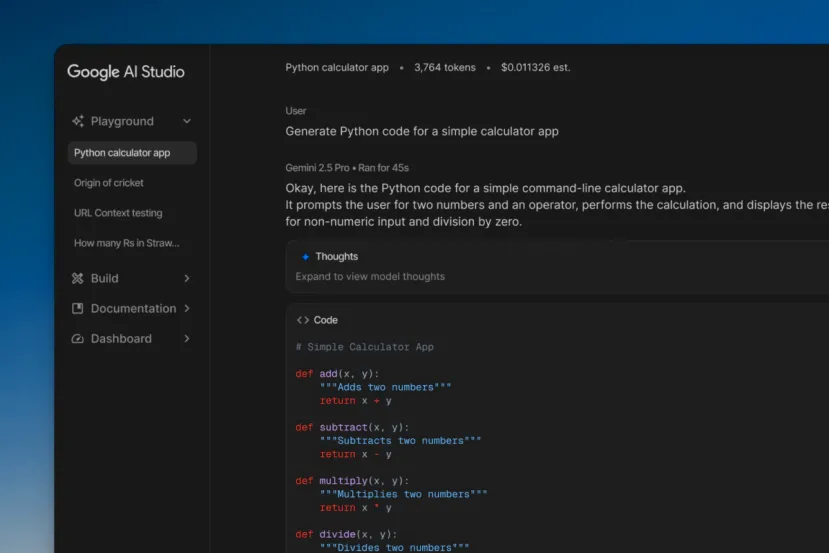Click the Dashboard gauge icon
Viewport: 829px width, 553px height.
[78, 338]
